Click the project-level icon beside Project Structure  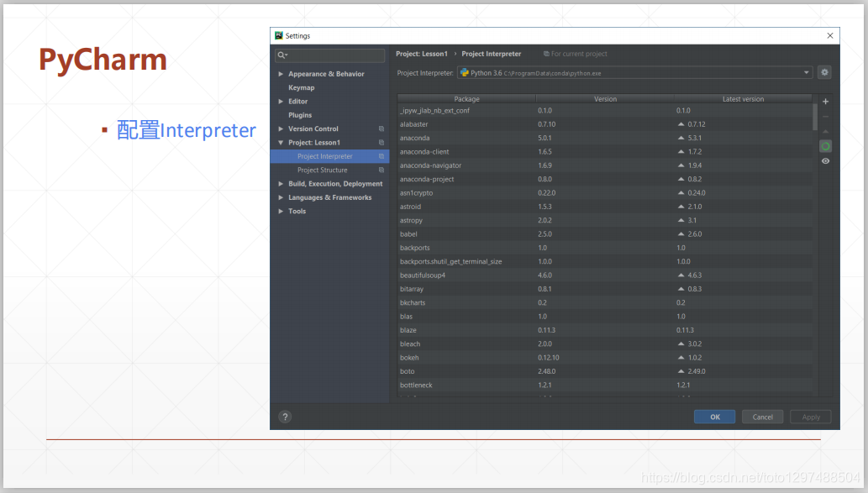click(381, 170)
